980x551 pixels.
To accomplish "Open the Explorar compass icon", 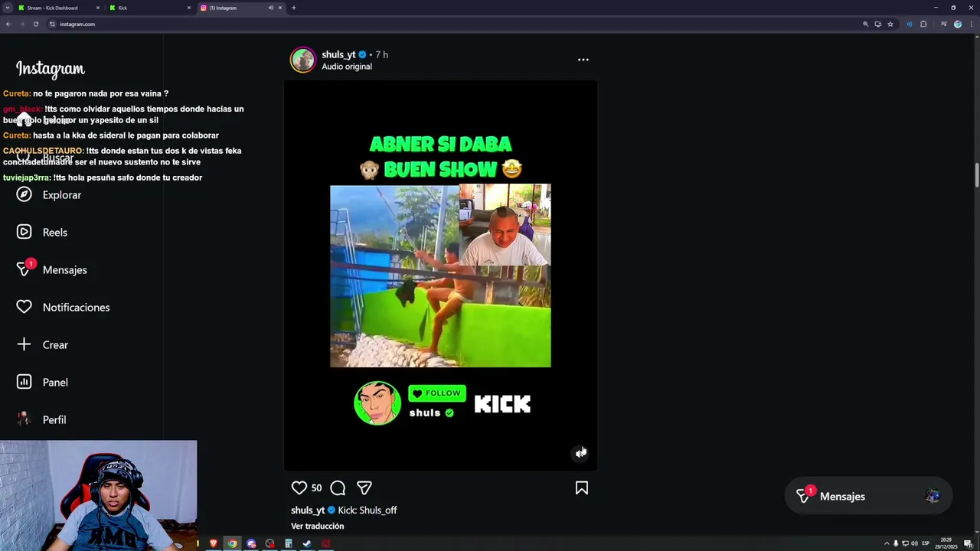I will (24, 194).
